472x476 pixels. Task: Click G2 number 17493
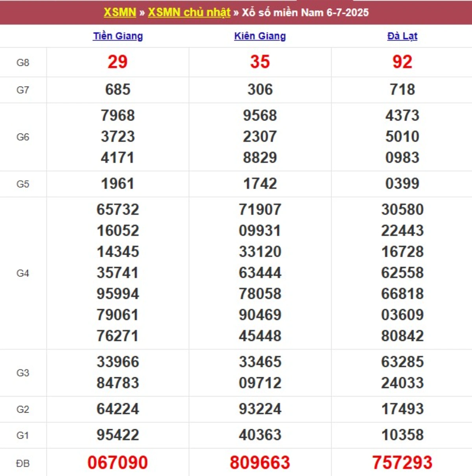pyautogui.click(x=402, y=409)
